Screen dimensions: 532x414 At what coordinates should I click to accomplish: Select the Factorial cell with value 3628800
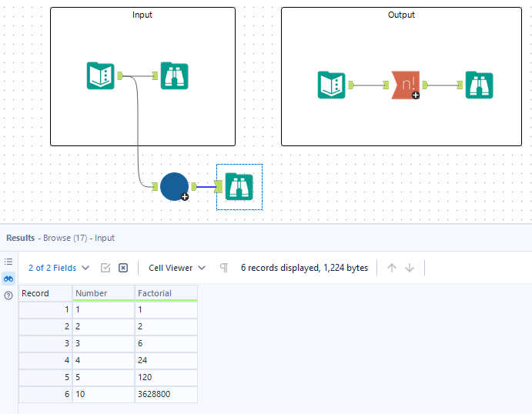166,394
